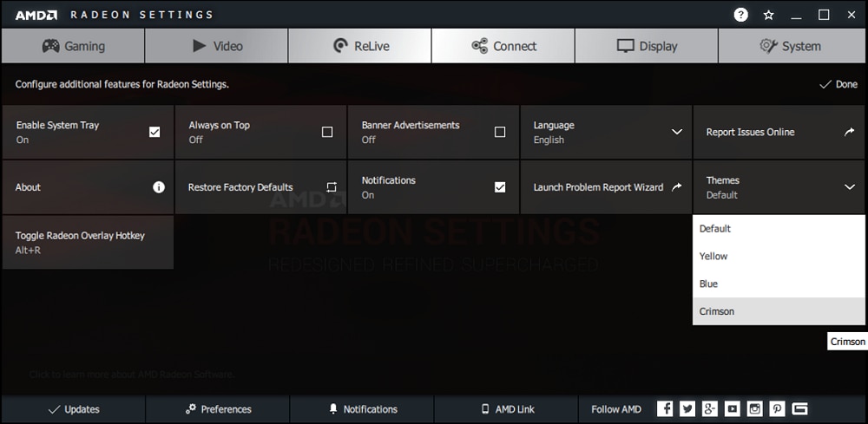The width and height of the screenshot is (868, 424).
Task: Switch to the Display tab
Action: coord(647,46)
